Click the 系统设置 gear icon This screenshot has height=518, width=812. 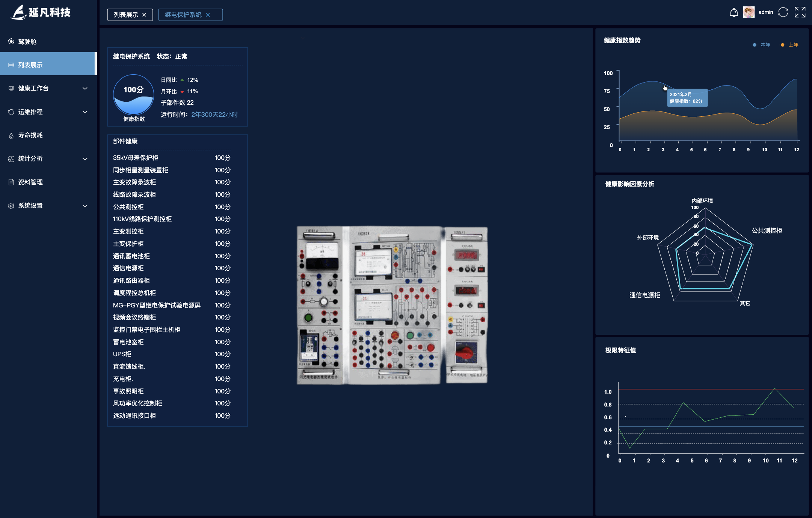click(11, 206)
